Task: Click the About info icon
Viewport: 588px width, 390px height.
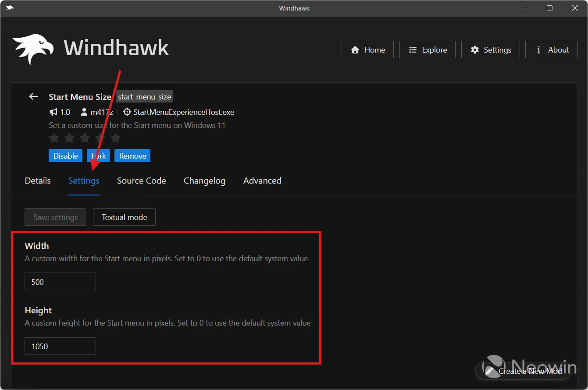Action: pyautogui.click(x=538, y=50)
